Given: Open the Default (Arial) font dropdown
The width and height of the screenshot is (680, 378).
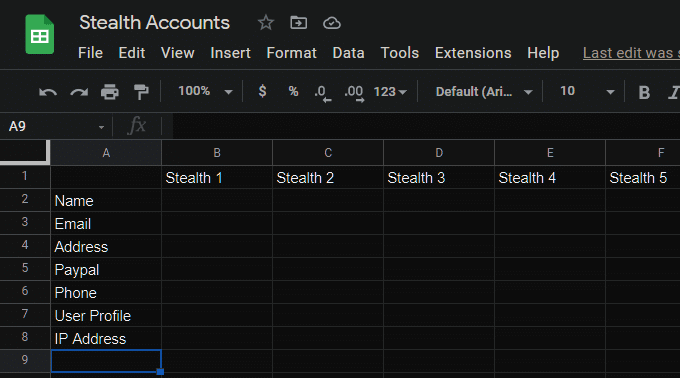Looking at the screenshot, I should pyautogui.click(x=484, y=92).
